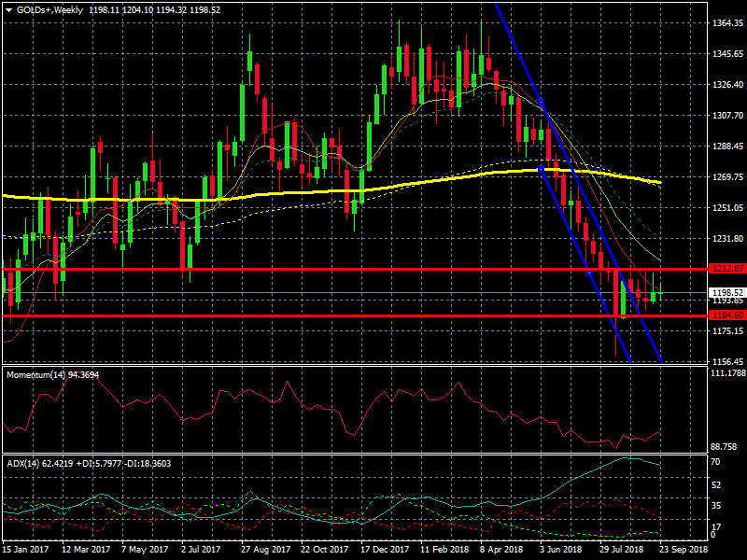
Task: Click the 15 Jan 2017 date label
Action: [24, 550]
